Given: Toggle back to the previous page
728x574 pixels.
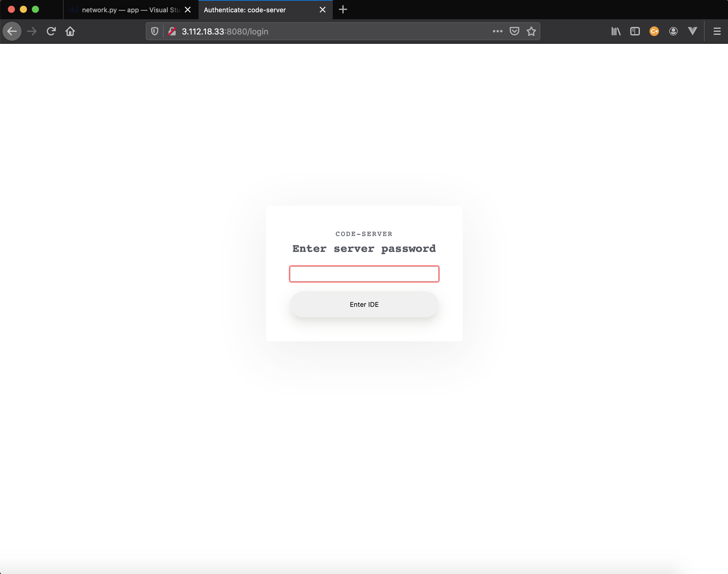Looking at the screenshot, I should tap(12, 31).
